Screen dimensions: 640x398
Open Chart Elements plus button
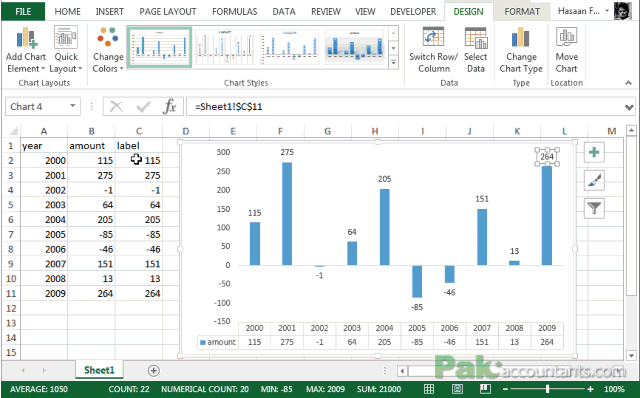594,152
